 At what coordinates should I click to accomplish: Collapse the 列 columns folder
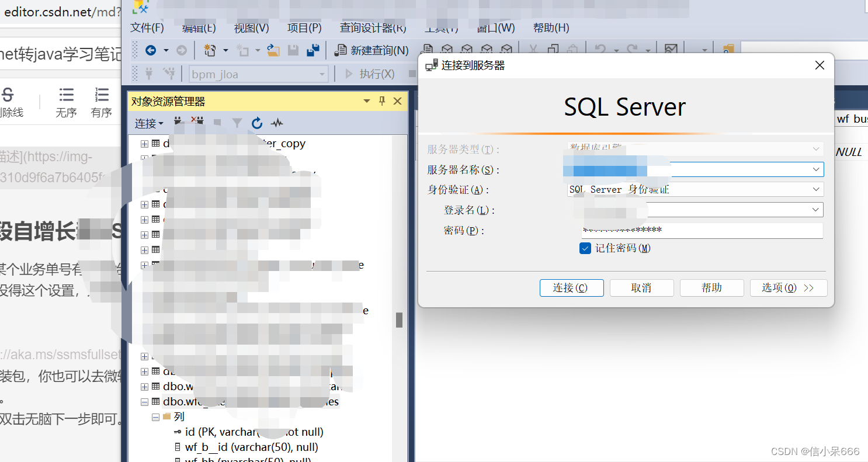coord(156,417)
